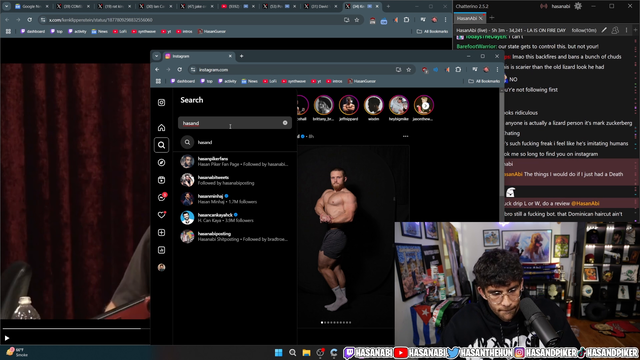Open the Chatterino channel three-dot menu
Image resolution: width=640 pixels, height=360 pixels.
(x=627, y=30)
